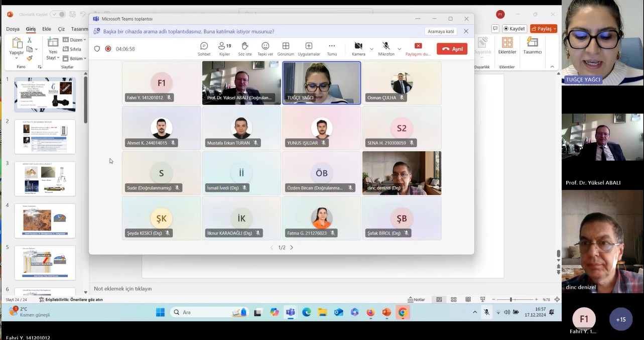
Task: Open Uygulamalar apps in Teams
Action: [309, 49]
